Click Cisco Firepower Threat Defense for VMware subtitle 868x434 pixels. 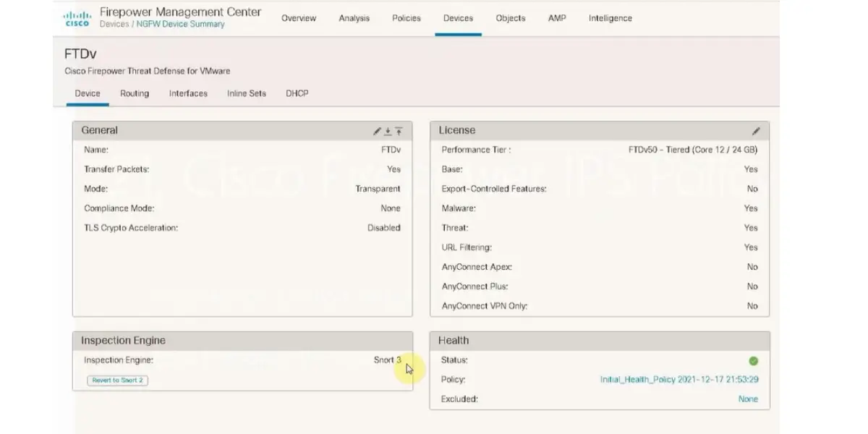pyautogui.click(x=148, y=71)
